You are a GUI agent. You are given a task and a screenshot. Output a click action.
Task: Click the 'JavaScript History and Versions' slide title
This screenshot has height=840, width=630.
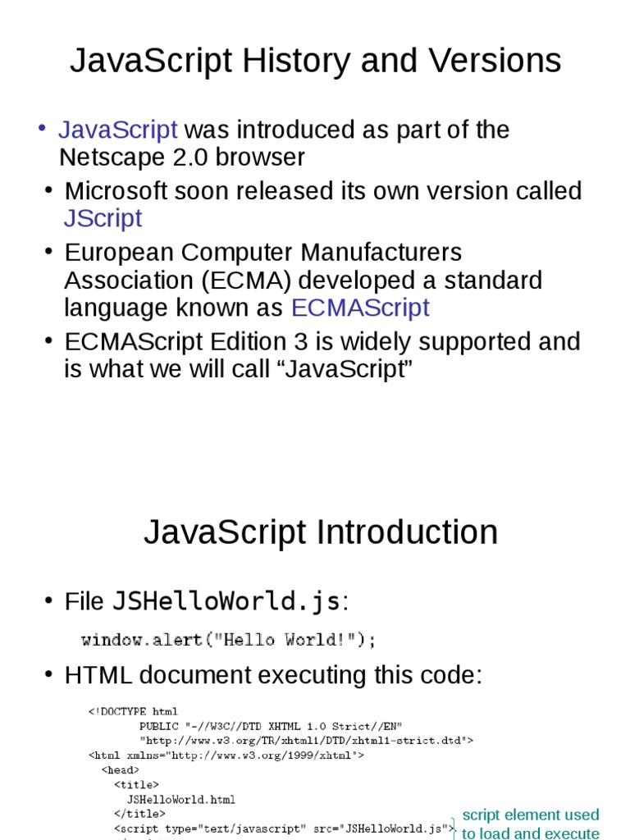[x=315, y=61]
